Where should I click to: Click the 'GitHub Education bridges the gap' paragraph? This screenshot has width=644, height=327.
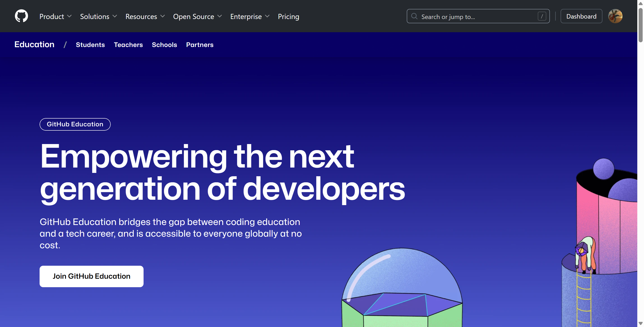tap(171, 234)
